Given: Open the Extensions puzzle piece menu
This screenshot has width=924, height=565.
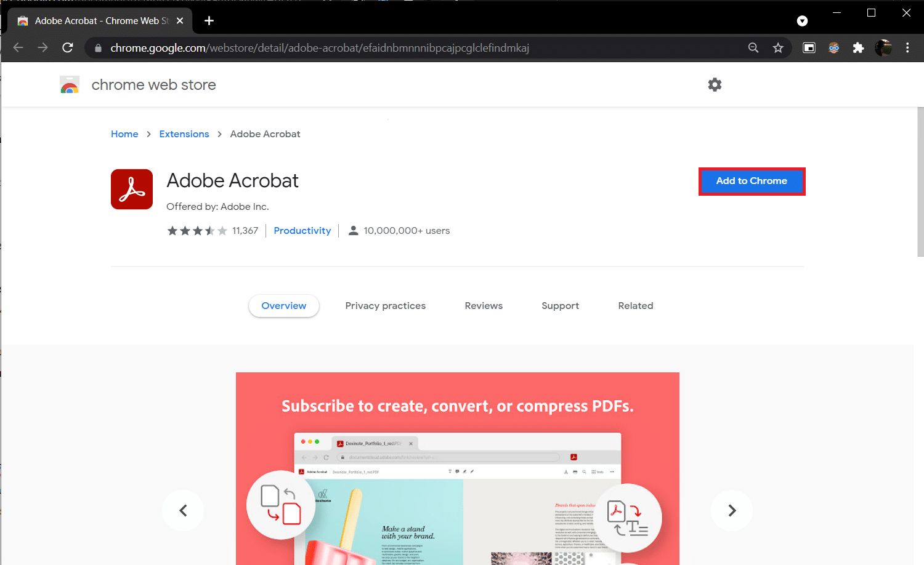Looking at the screenshot, I should pos(858,48).
